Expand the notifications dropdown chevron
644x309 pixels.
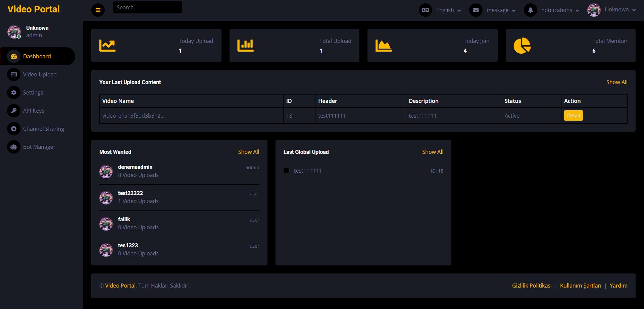click(x=577, y=10)
